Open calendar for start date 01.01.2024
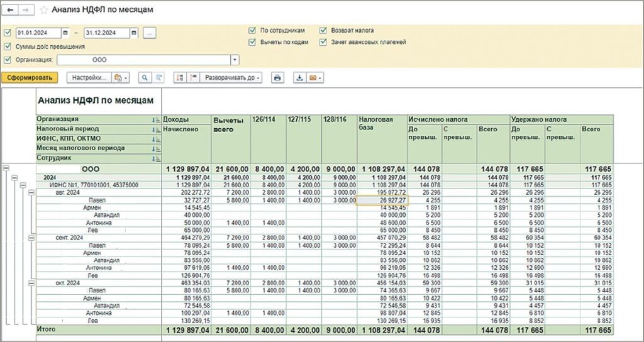644x342 pixels. pos(65,33)
